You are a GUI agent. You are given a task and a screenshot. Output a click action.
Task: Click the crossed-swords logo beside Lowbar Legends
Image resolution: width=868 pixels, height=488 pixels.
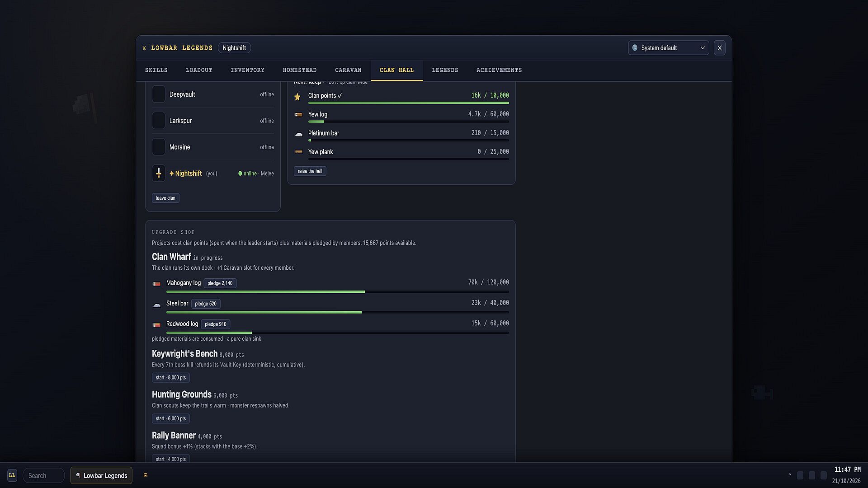click(144, 48)
